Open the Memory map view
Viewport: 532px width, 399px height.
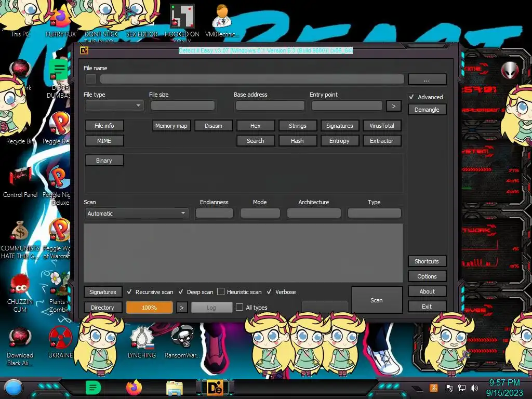171,126
